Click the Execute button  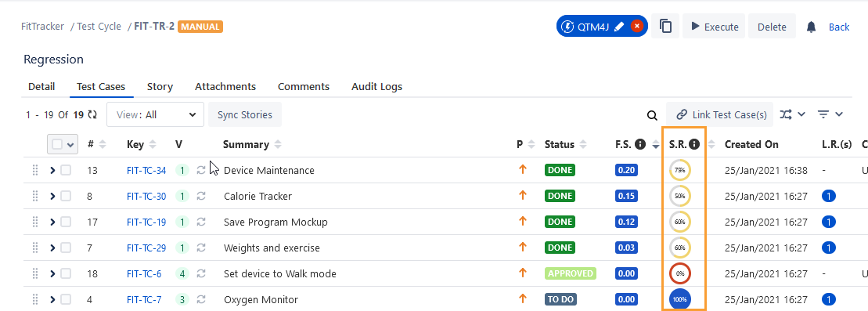(x=714, y=27)
